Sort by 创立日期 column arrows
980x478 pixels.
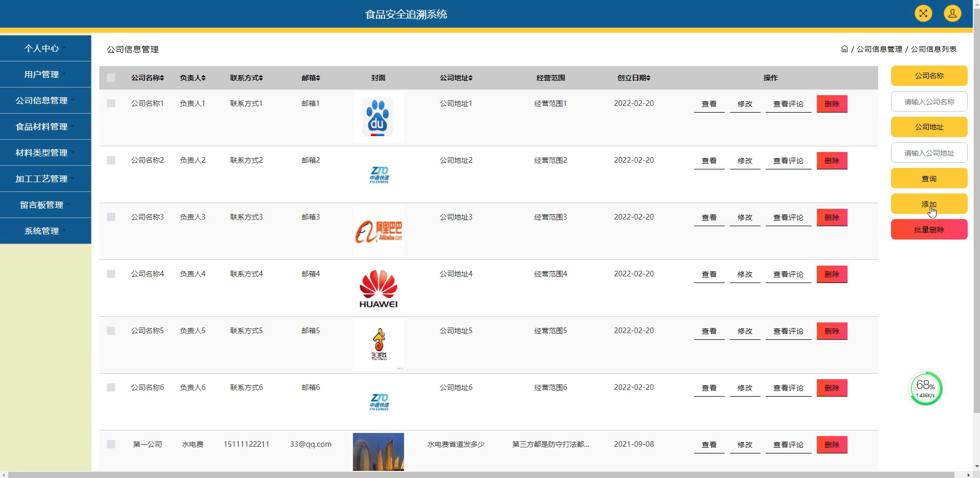(649, 78)
